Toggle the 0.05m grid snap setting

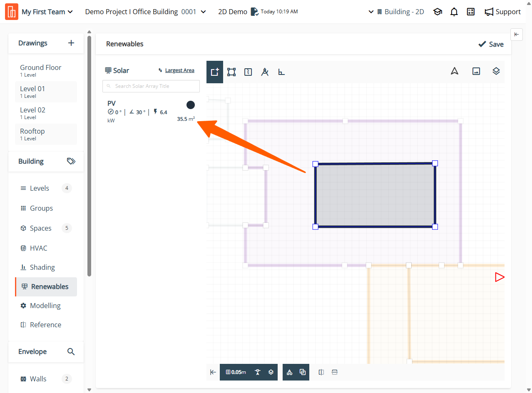pyautogui.click(x=236, y=372)
